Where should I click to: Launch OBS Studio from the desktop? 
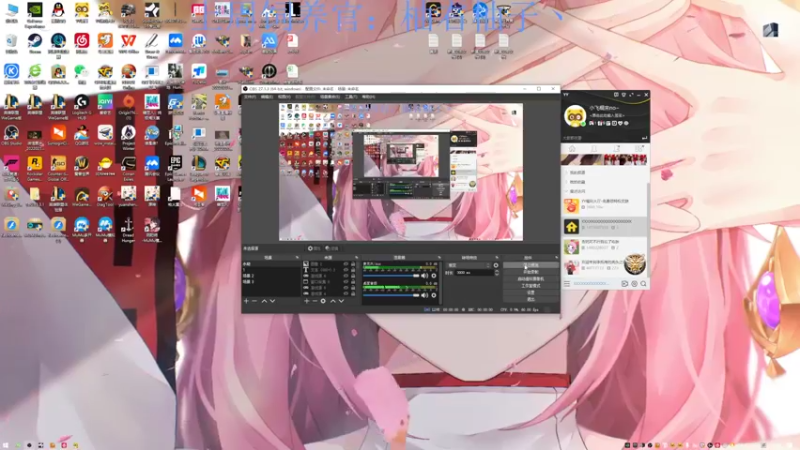(11, 135)
